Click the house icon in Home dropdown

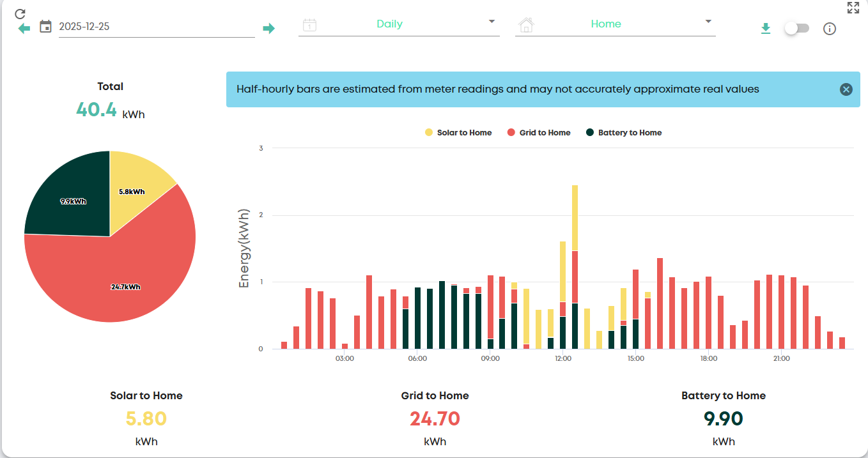[x=526, y=25]
